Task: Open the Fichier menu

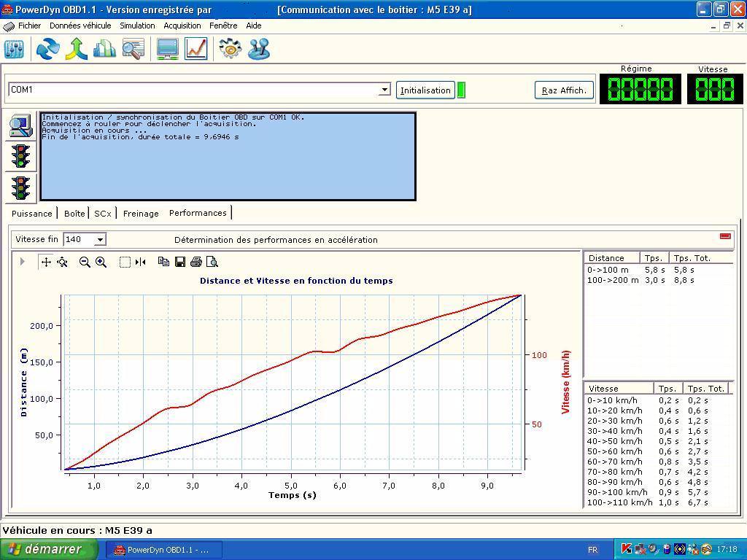Action: coord(29,26)
